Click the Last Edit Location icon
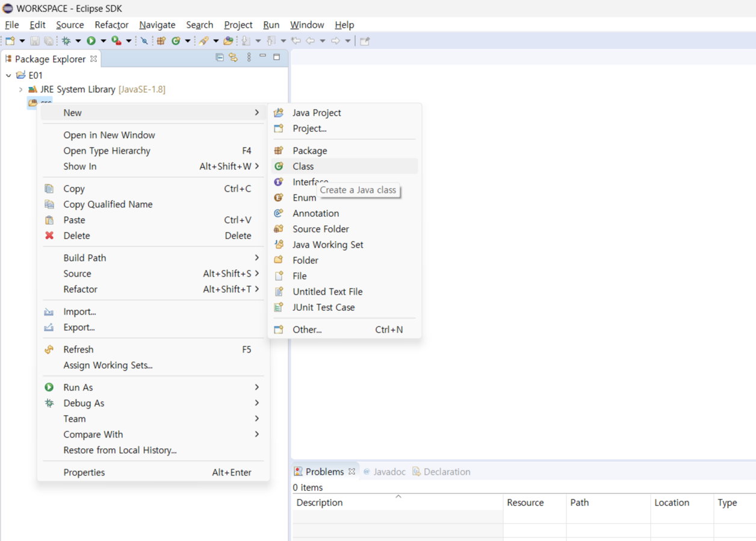 pyautogui.click(x=296, y=41)
